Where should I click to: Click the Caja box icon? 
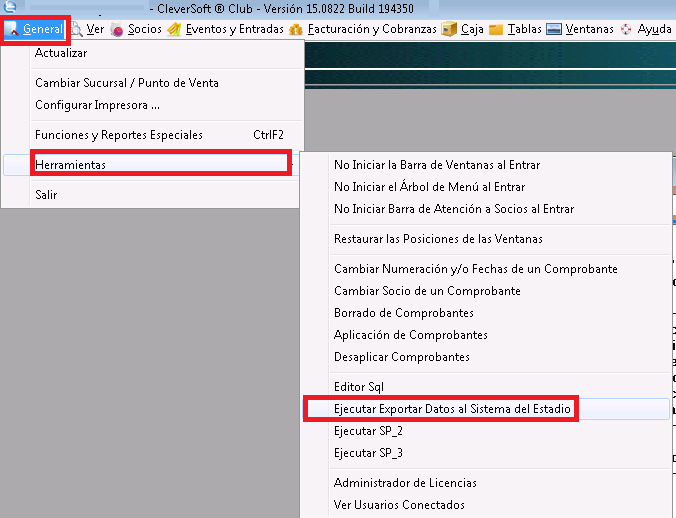click(x=450, y=30)
